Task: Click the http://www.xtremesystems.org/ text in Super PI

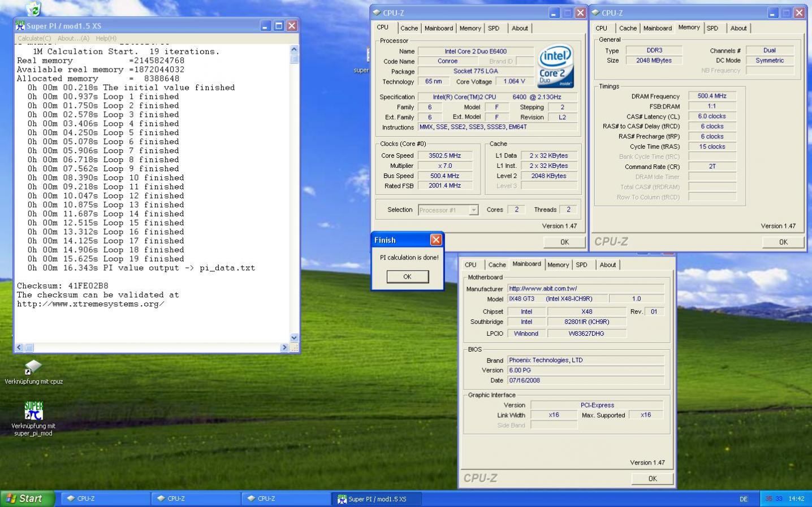Action: [x=90, y=304]
